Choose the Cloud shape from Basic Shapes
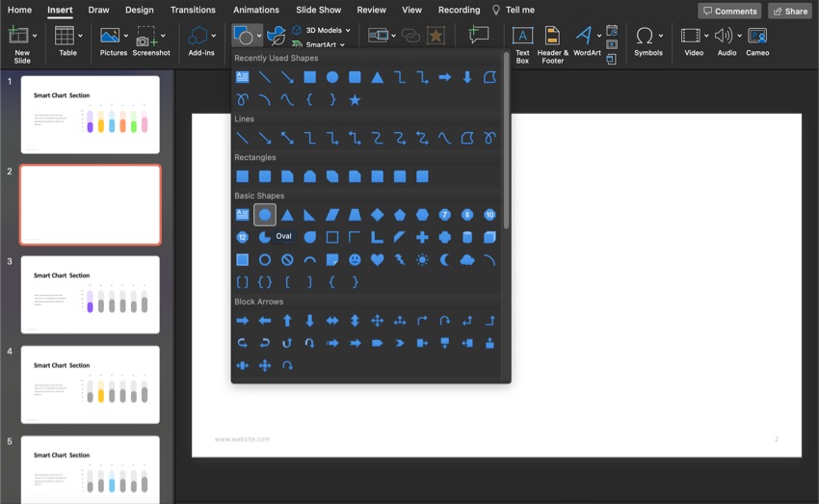819x504 pixels. (467, 260)
